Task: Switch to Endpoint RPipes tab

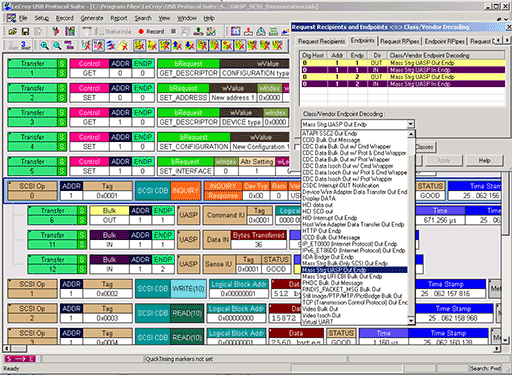Action: (x=445, y=41)
